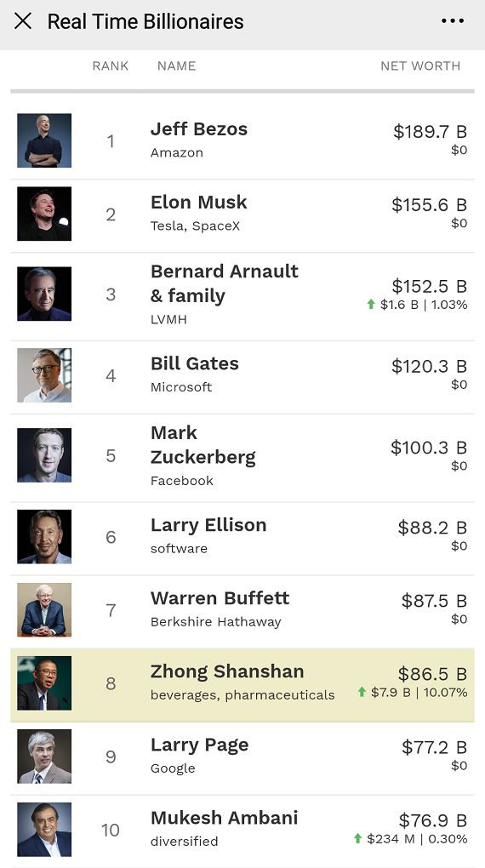This screenshot has width=485, height=868.
Task: Open Jeff Bezos profile photo
Action: point(44,140)
